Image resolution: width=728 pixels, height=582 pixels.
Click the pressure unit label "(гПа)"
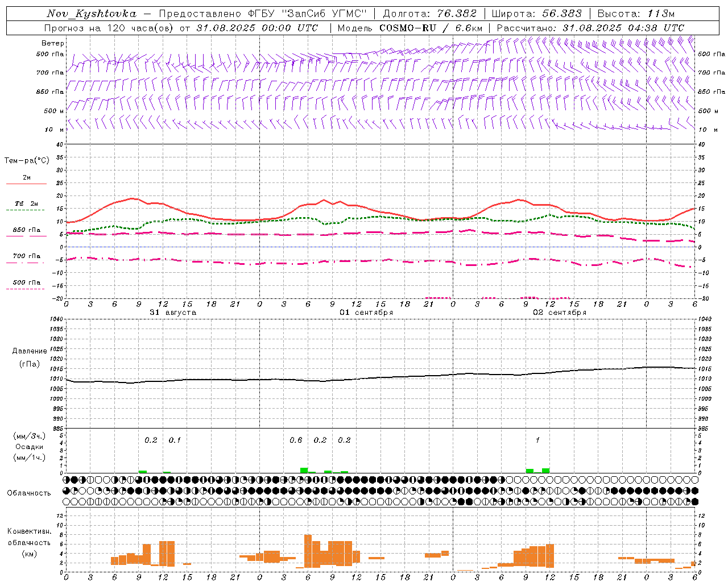tap(30, 364)
